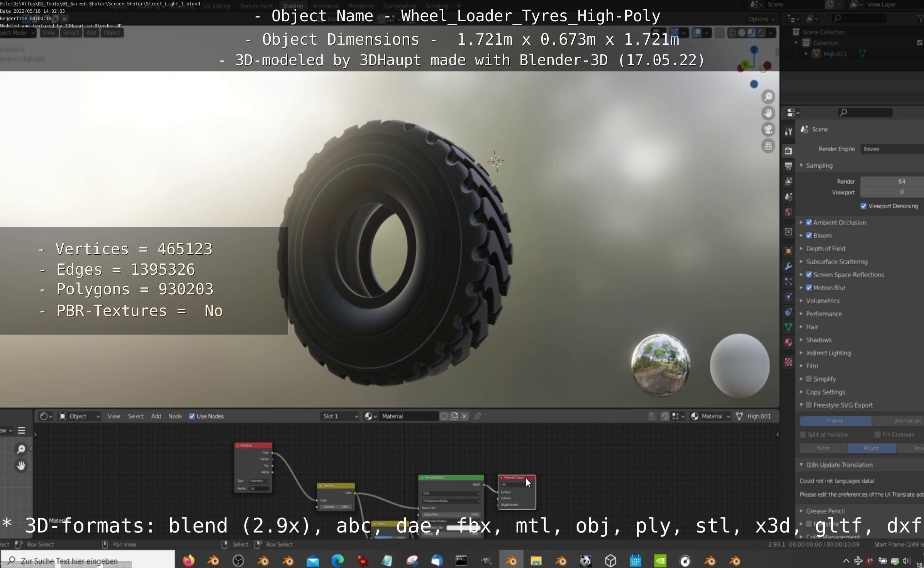Open the View Layer properties tab
Viewport: 924px width, 568px height.
coord(788,181)
